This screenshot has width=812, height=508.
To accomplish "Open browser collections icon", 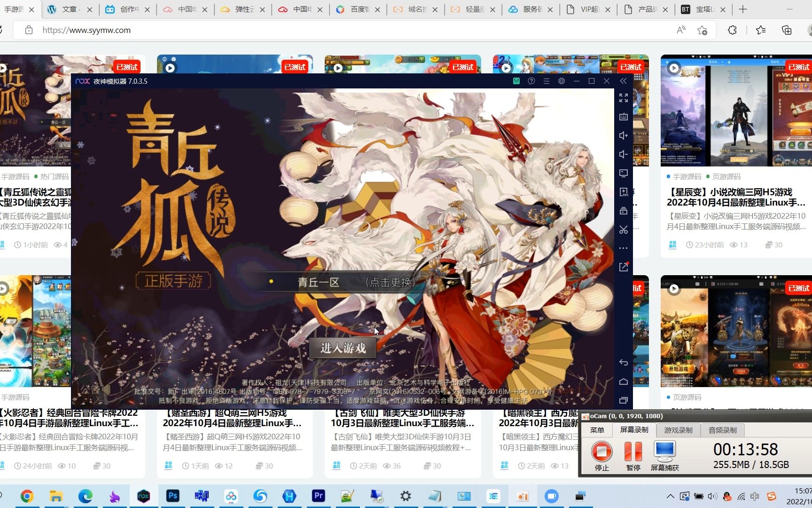I will 787,30.
